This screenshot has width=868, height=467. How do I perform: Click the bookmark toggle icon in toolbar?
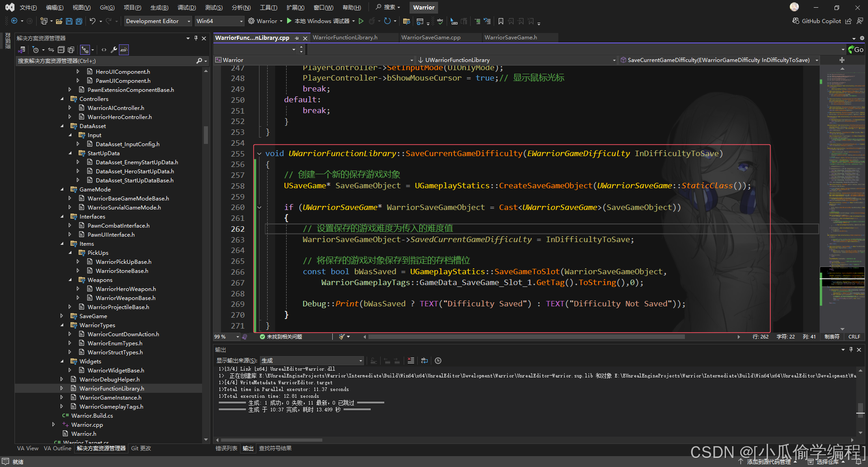(500, 21)
